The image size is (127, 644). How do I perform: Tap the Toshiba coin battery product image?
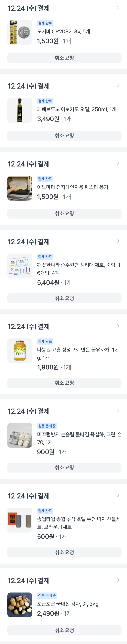pos(20,33)
